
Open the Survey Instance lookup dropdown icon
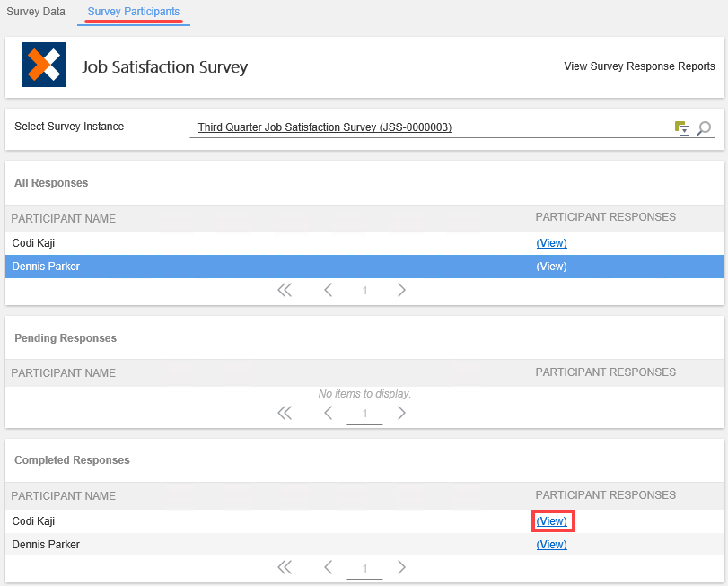(x=682, y=128)
